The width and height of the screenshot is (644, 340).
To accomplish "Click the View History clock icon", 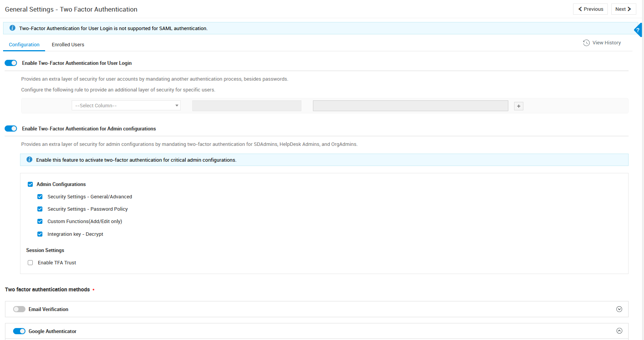I will tap(586, 43).
